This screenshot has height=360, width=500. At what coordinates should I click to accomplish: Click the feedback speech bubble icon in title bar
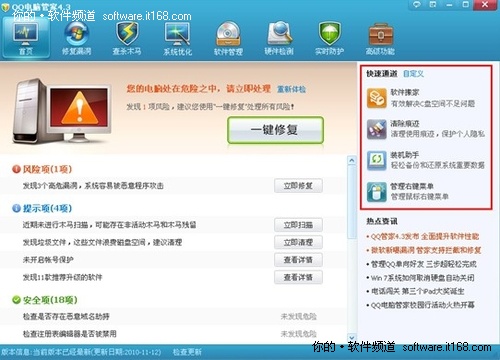417,5
